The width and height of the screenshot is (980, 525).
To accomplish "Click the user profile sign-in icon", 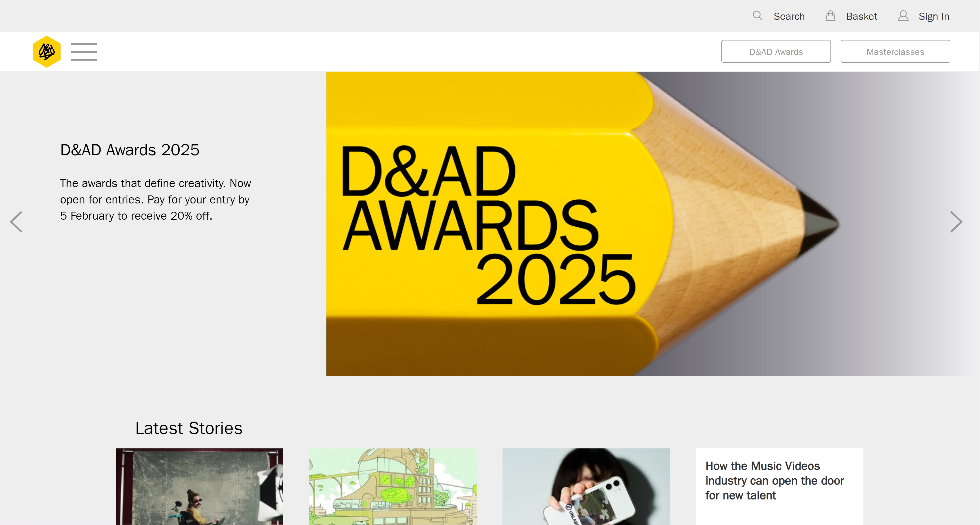I will click(x=903, y=16).
